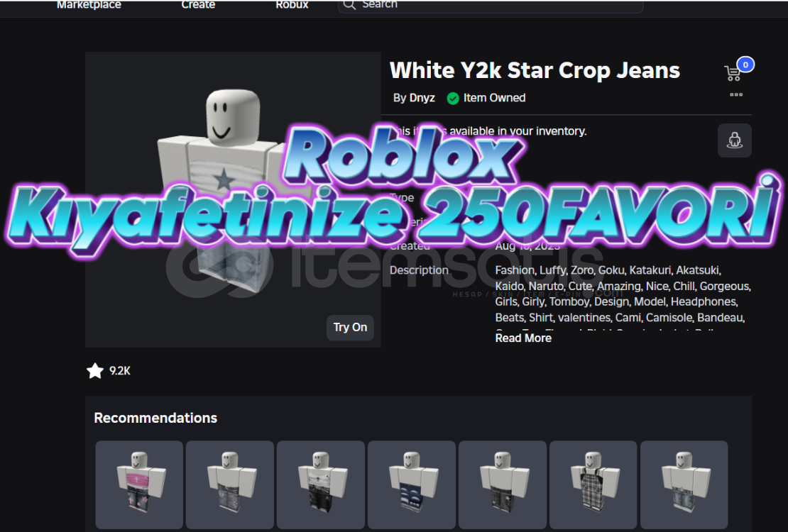788x532 pixels.
Task: Click the Description label
Action: click(419, 270)
